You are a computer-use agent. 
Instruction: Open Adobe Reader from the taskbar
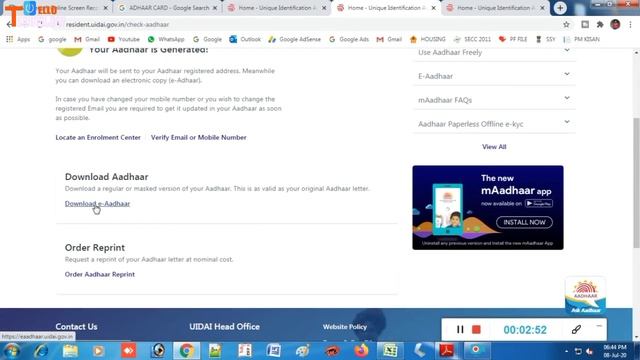[447, 351]
